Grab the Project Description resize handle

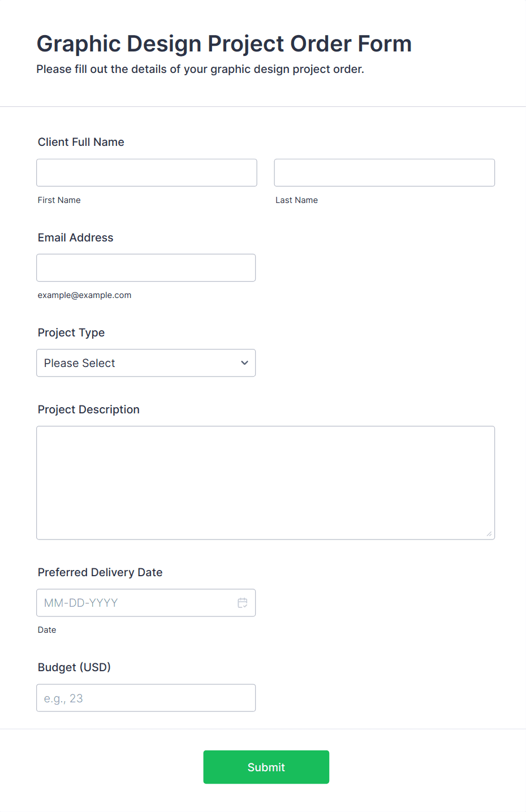tap(489, 534)
